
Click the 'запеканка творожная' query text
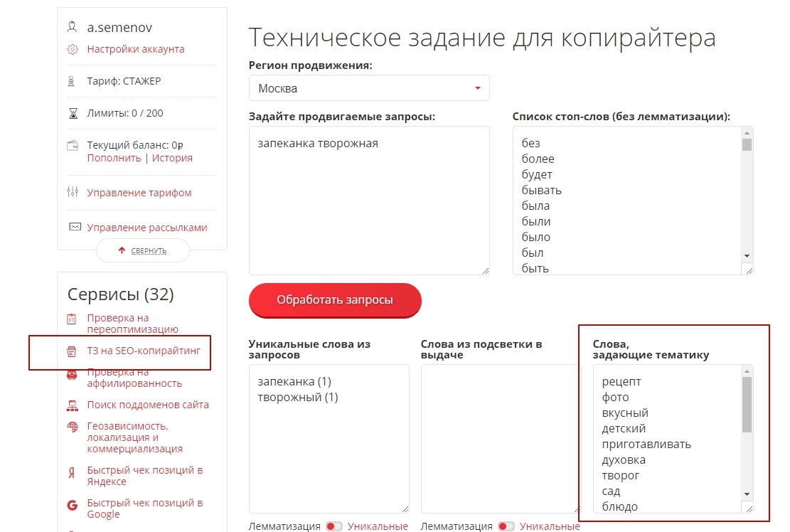click(318, 143)
